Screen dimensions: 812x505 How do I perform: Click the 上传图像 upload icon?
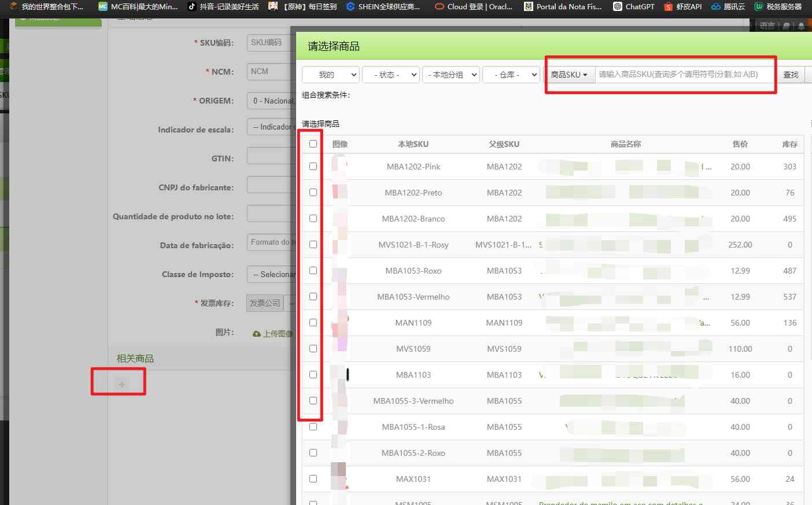coord(257,334)
